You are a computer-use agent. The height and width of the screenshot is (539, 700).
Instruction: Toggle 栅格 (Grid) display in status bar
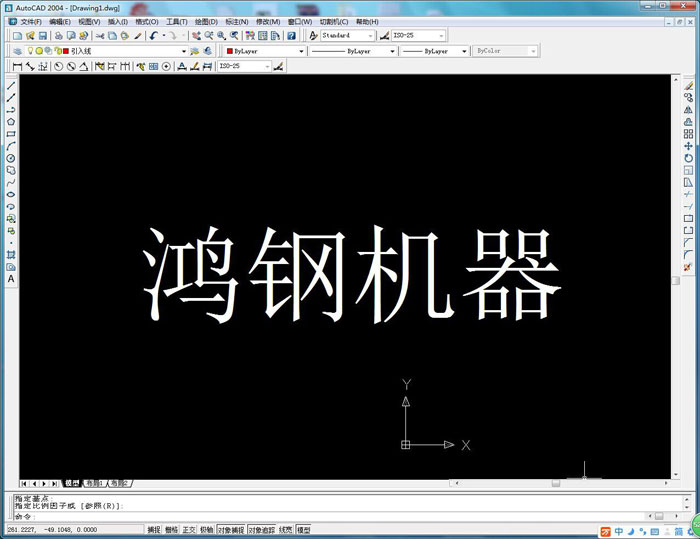[x=171, y=530]
